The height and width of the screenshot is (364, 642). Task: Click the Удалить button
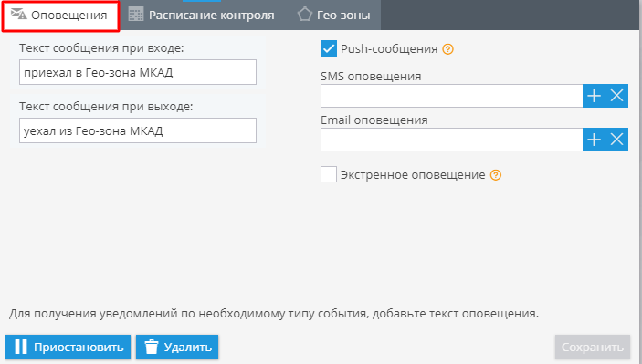(177, 347)
